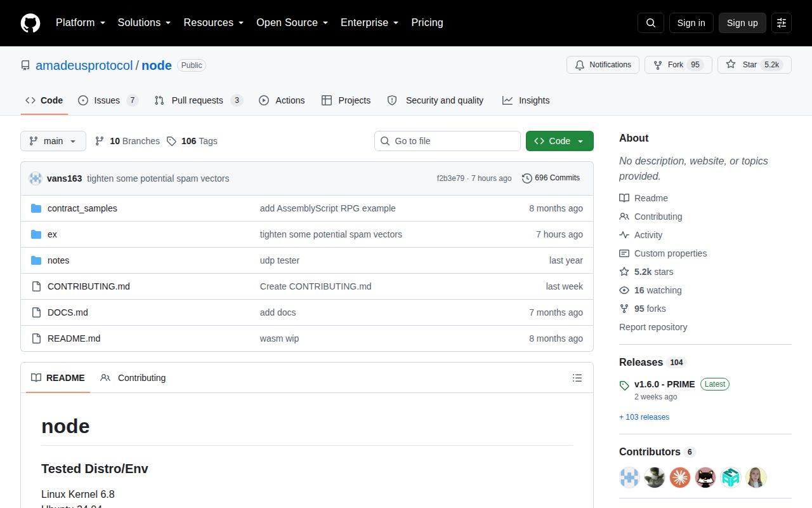Click the black cat contributor avatar
Image resolution: width=812 pixels, height=508 pixels.
click(x=705, y=478)
